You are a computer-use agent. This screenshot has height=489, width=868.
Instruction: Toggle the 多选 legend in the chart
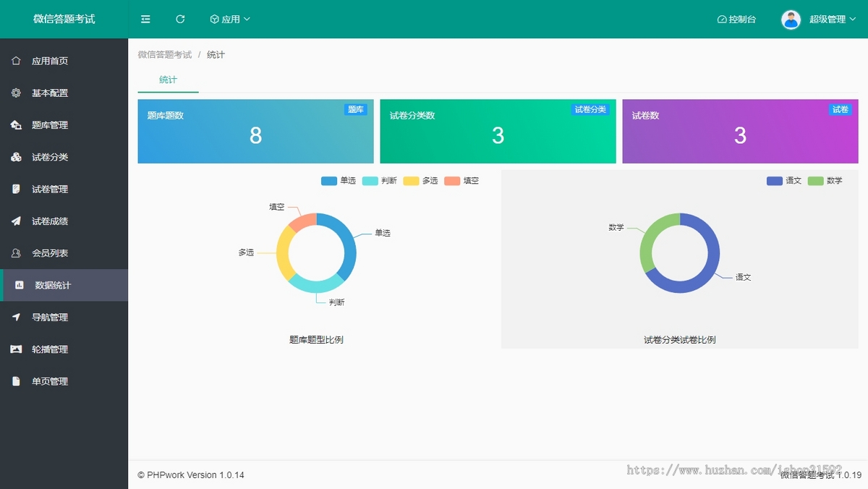point(420,181)
